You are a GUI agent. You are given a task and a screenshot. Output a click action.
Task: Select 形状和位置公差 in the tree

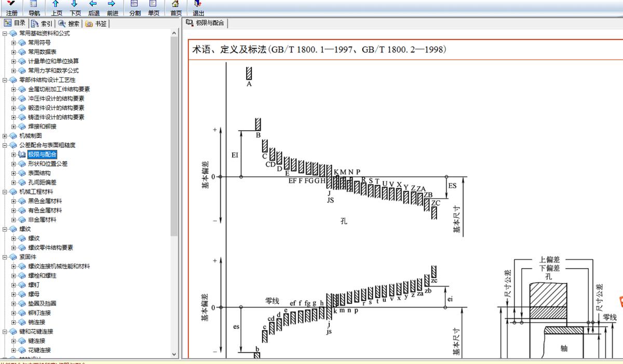point(48,164)
